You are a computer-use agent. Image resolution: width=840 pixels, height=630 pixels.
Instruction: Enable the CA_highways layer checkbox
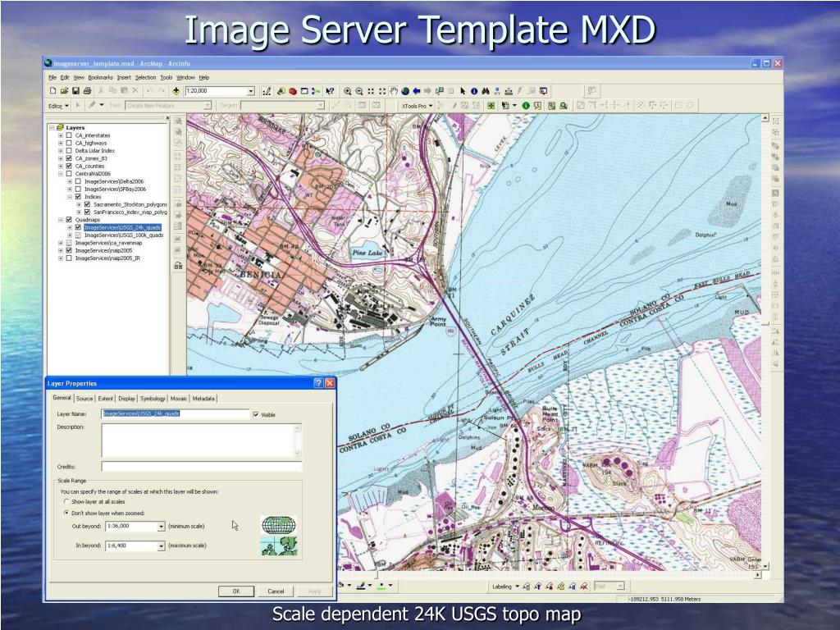[69, 143]
